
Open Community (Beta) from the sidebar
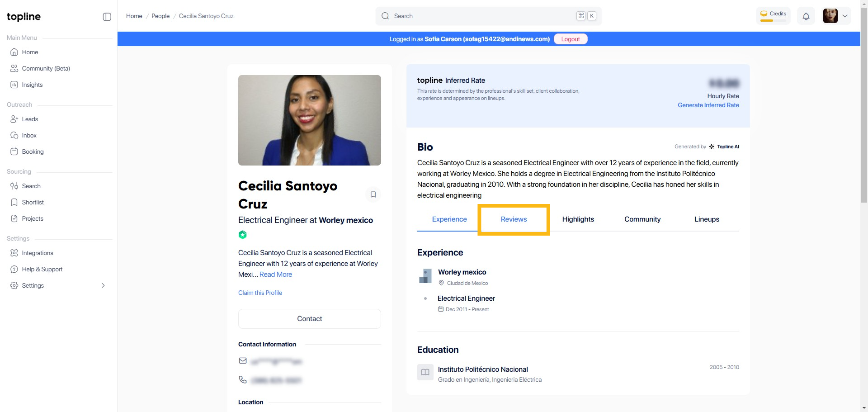coord(46,69)
